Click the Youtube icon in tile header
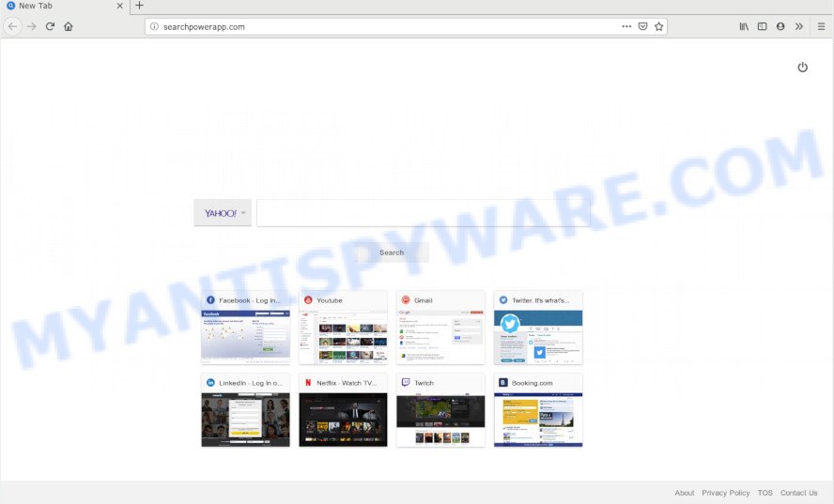834x504 pixels. click(x=308, y=300)
